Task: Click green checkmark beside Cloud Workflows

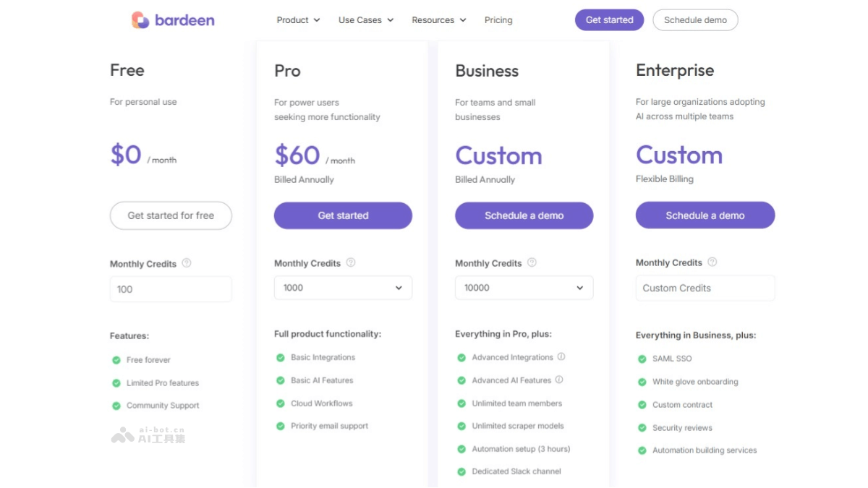Action: (281, 403)
